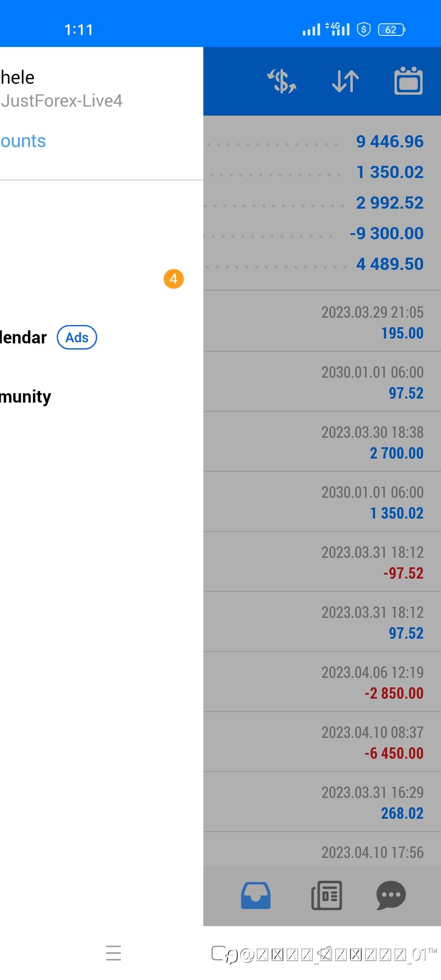Open the inbox tray icon in bottom bar
The width and height of the screenshot is (441, 980).
pos(256,895)
